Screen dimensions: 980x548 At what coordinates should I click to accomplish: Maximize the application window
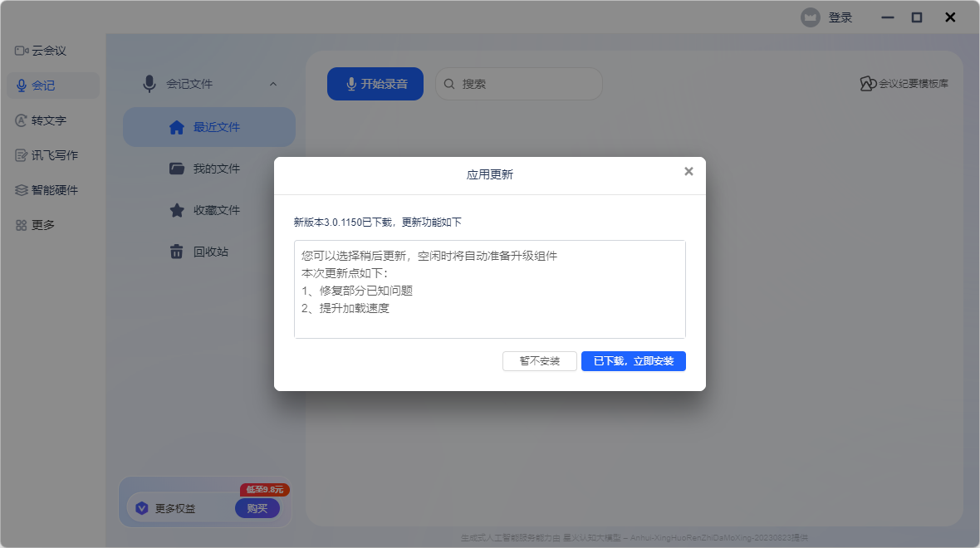(x=917, y=17)
